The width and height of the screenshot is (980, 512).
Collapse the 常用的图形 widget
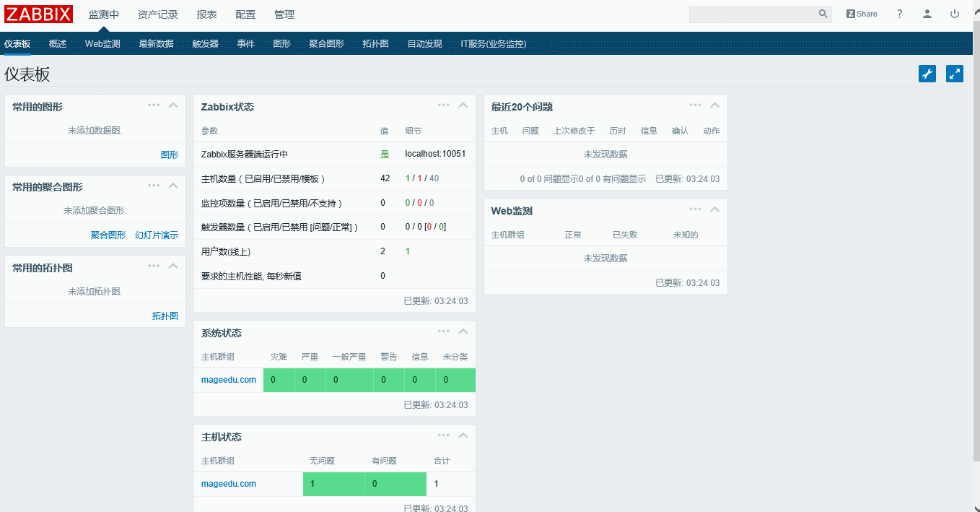point(173,105)
